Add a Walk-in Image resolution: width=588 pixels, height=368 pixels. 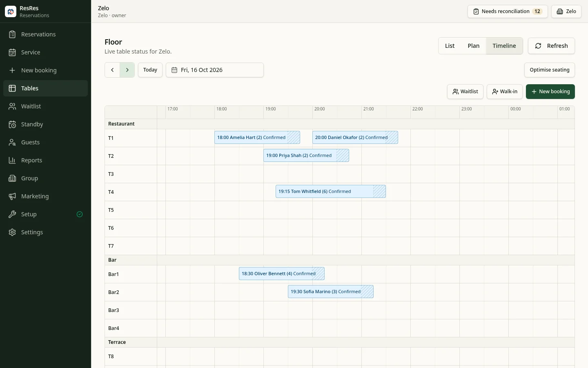pyautogui.click(x=505, y=92)
